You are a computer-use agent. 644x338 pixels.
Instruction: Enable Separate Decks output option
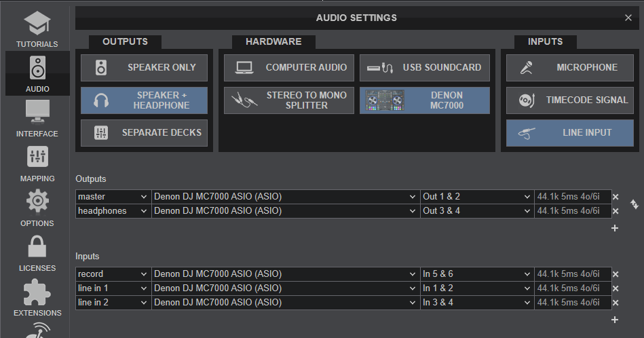point(145,133)
